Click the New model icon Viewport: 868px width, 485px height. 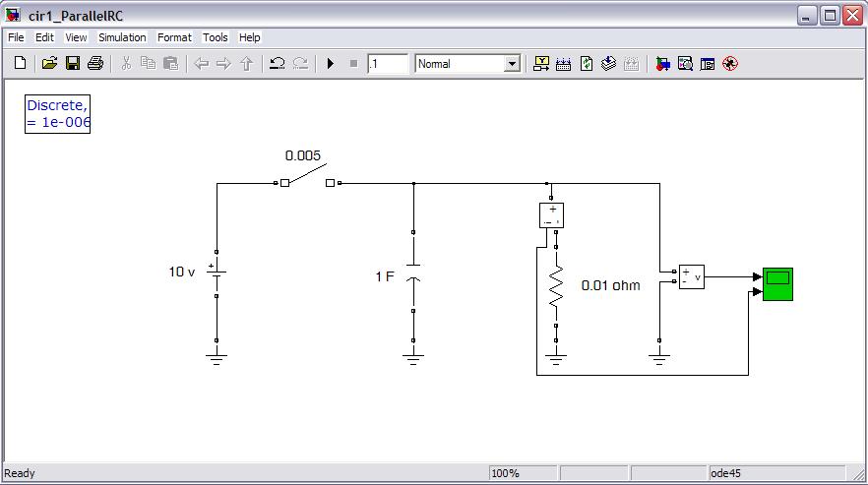(x=20, y=64)
